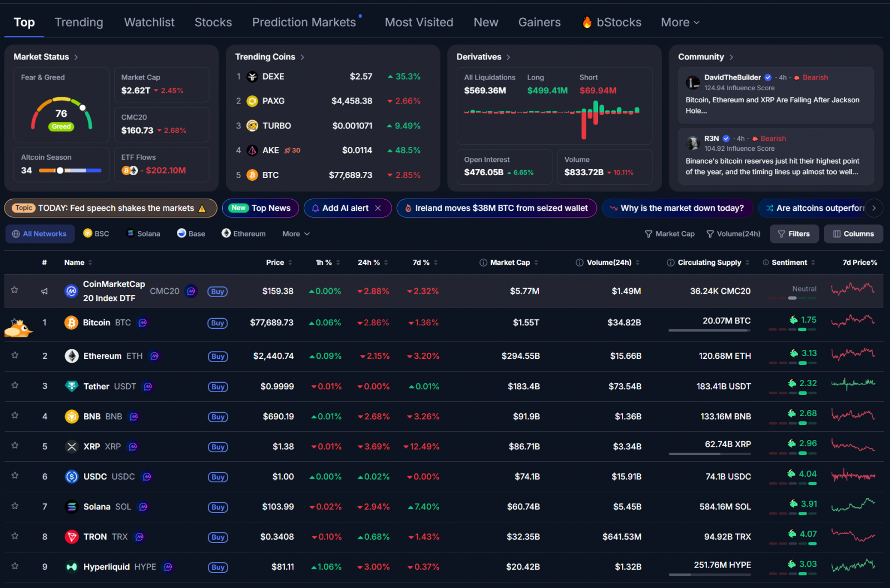Open the Volume(24h) filter dropdown
The height and width of the screenshot is (588, 890).
[733, 234]
